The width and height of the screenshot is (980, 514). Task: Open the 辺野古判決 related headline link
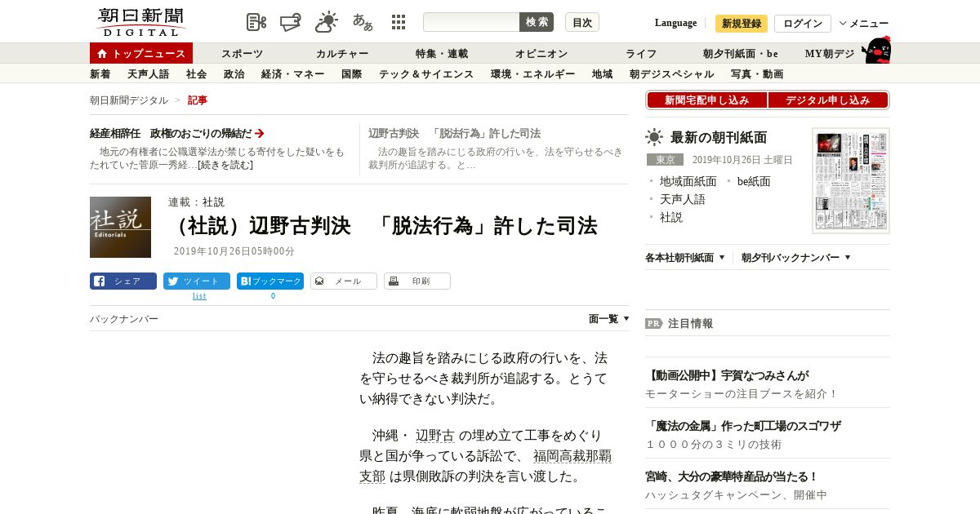tap(454, 133)
